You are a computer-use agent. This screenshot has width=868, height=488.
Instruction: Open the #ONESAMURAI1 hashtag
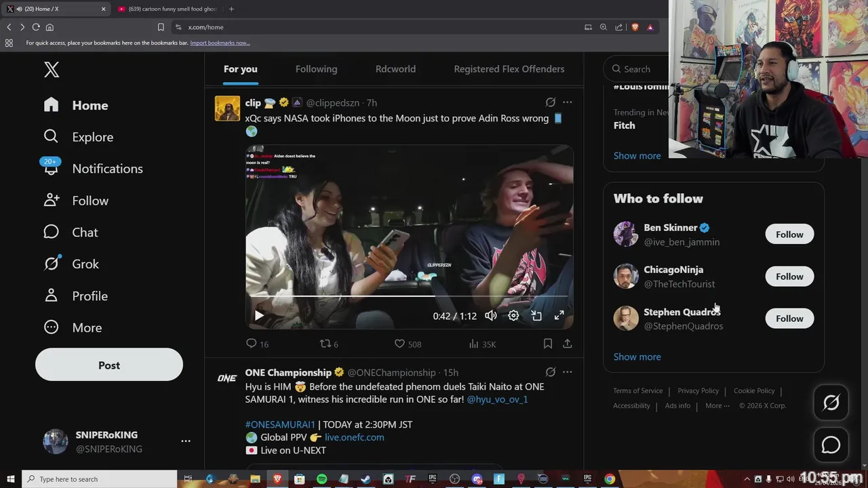coord(280,424)
